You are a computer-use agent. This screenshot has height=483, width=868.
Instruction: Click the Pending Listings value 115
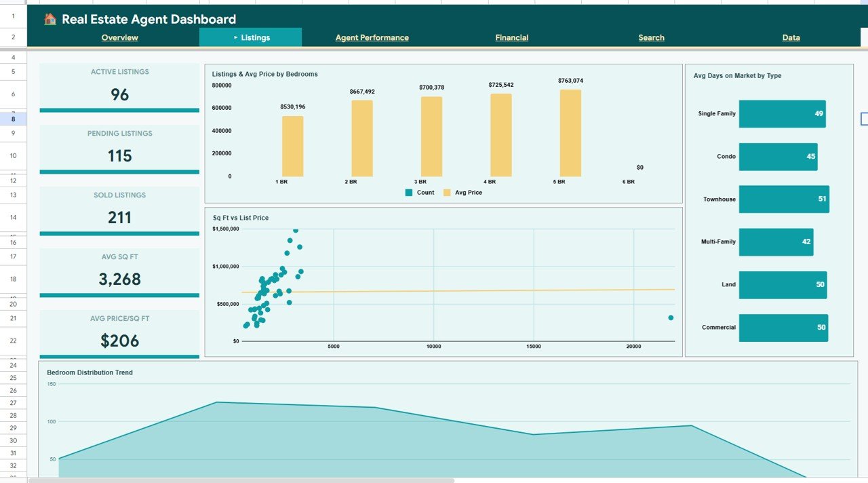coord(119,156)
